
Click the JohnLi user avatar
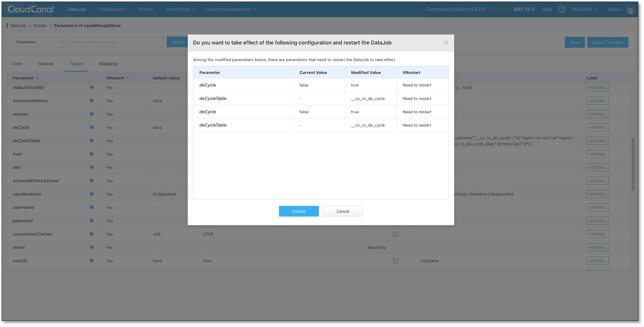[x=630, y=10]
